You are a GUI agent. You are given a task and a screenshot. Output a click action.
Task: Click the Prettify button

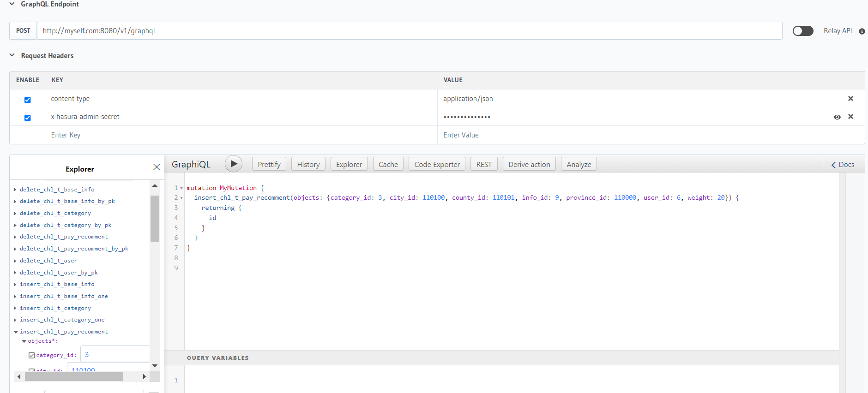269,164
